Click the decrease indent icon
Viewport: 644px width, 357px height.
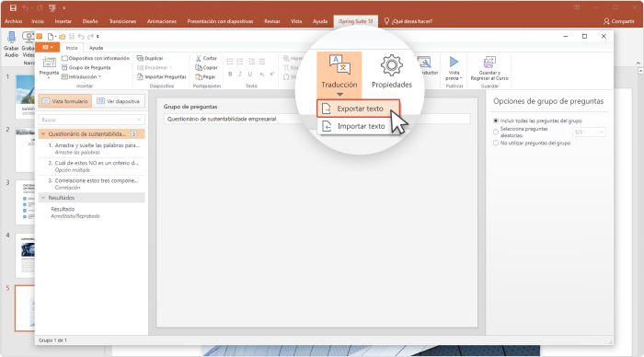click(251, 62)
